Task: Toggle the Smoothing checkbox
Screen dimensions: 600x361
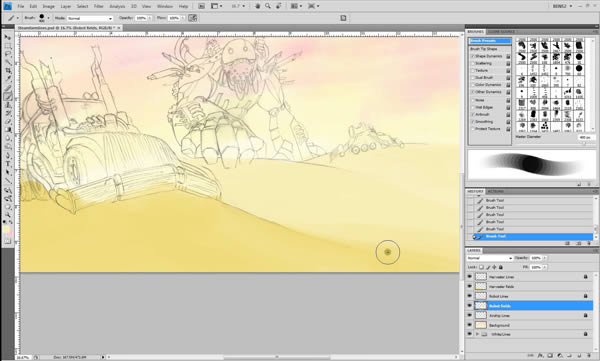Action: point(473,121)
